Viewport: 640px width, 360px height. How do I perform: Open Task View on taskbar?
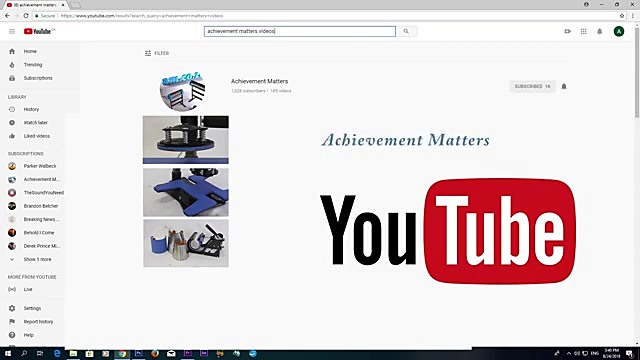point(40,353)
